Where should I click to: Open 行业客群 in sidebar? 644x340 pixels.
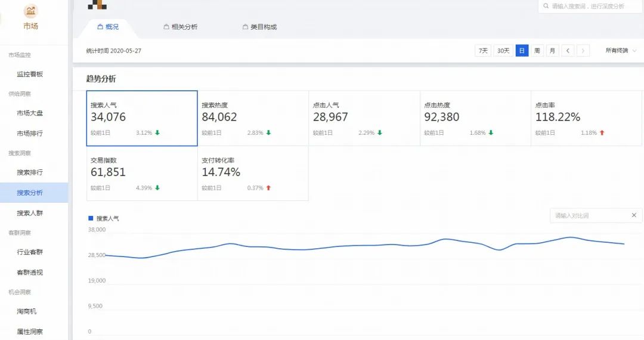30,252
